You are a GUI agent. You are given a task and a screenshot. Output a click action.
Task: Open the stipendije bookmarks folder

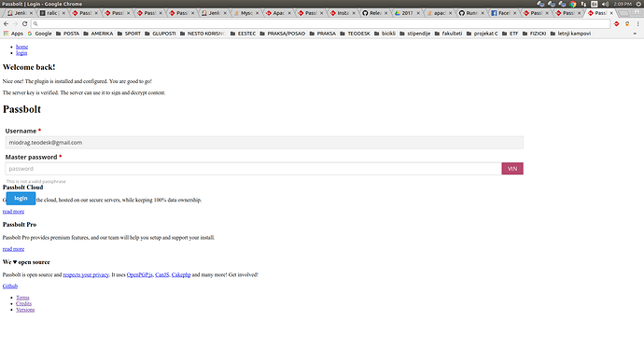[414, 34]
